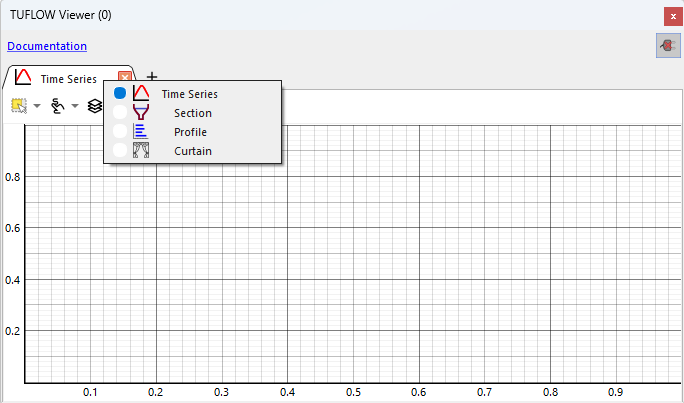The width and height of the screenshot is (684, 403).
Task: Open the Documentation link
Action: tap(47, 46)
